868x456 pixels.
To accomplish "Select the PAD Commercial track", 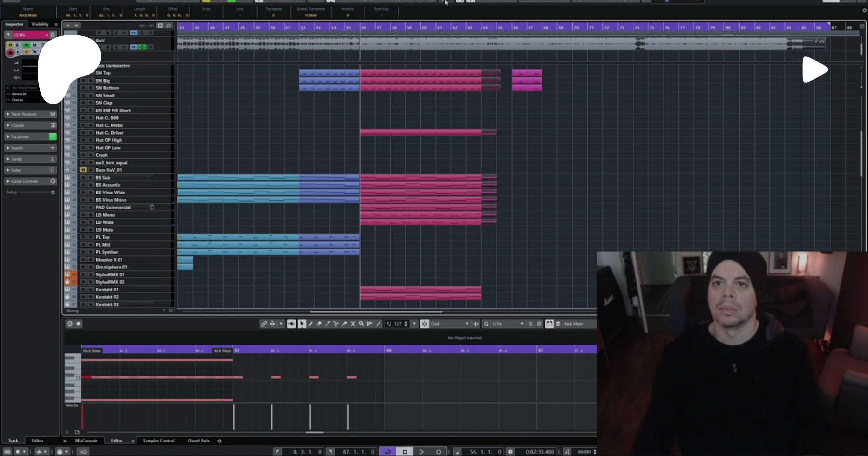I will tap(113, 207).
